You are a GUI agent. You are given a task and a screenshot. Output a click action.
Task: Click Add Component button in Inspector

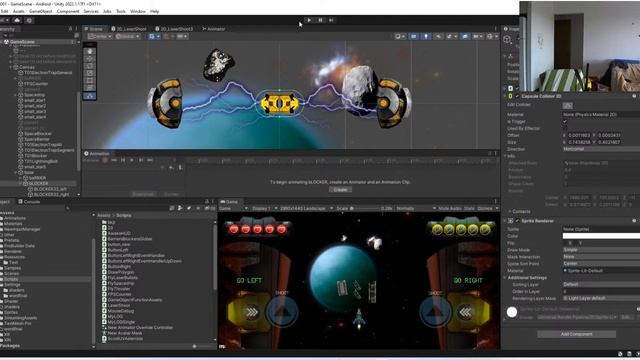[x=576, y=334]
